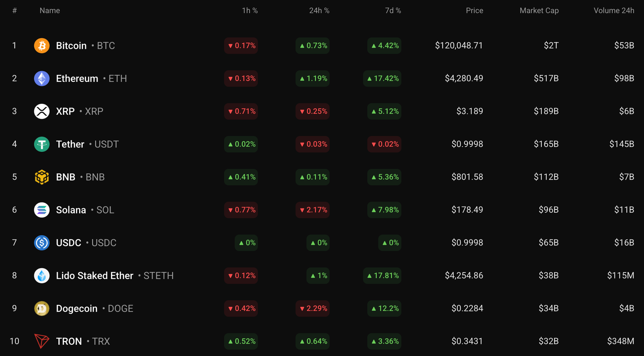The image size is (644, 356).
Task: Open the Dogecoin name link
Action: (77, 308)
